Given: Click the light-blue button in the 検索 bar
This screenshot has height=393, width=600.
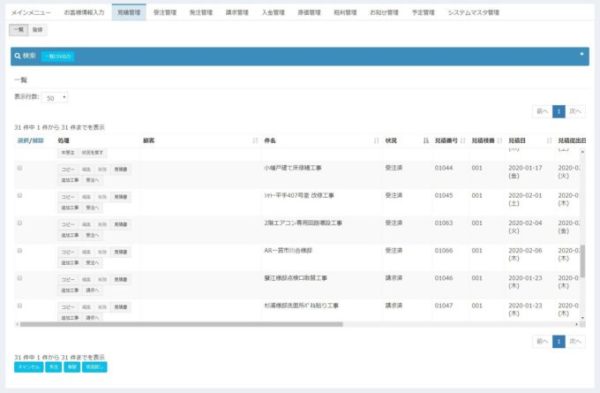Looking at the screenshot, I should [x=58, y=56].
